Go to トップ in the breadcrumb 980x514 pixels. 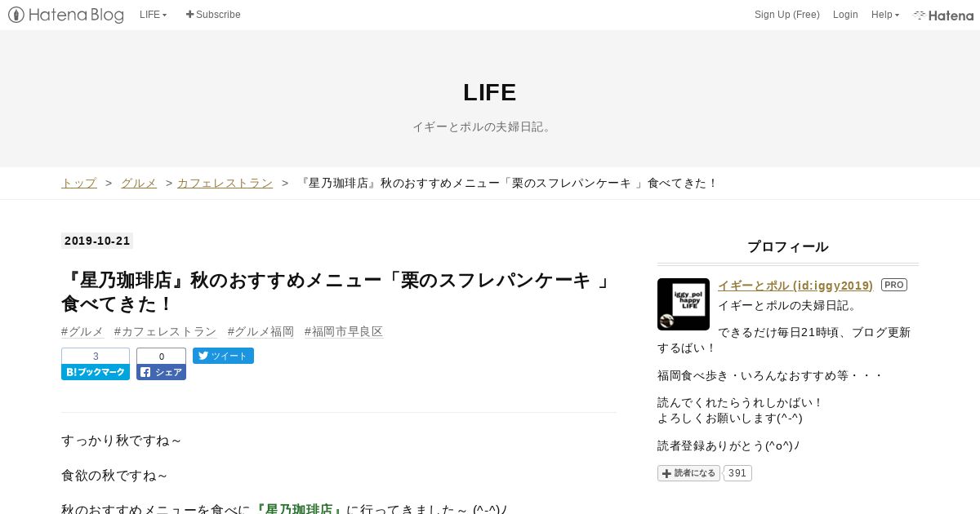pyautogui.click(x=79, y=183)
